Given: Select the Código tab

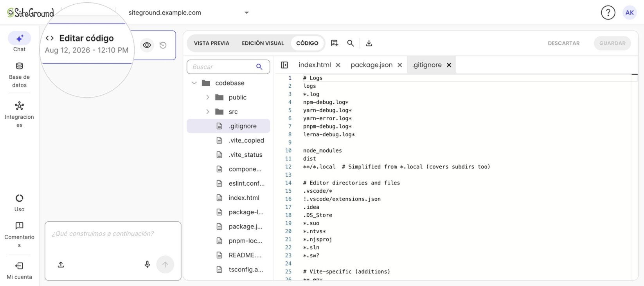Looking at the screenshot, I should tap(307, 43).
